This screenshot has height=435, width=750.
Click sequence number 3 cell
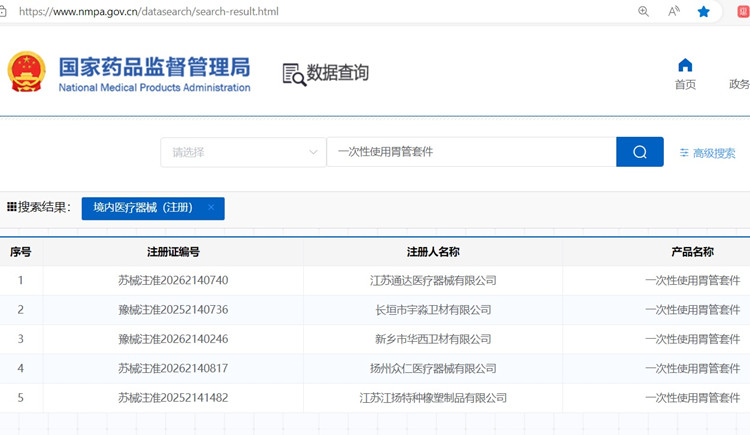21,339
